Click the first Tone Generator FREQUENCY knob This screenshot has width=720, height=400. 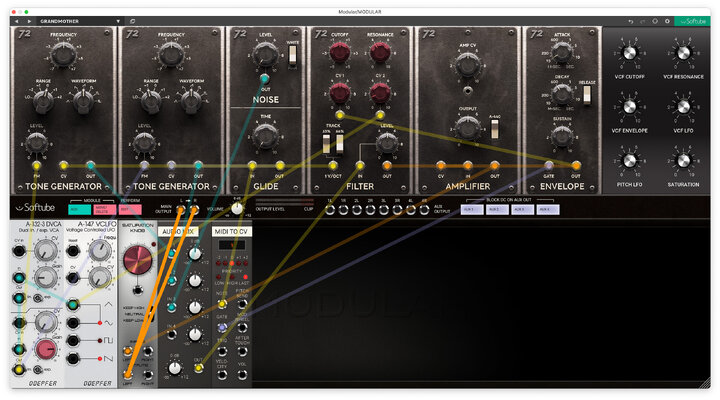[63, 54]
